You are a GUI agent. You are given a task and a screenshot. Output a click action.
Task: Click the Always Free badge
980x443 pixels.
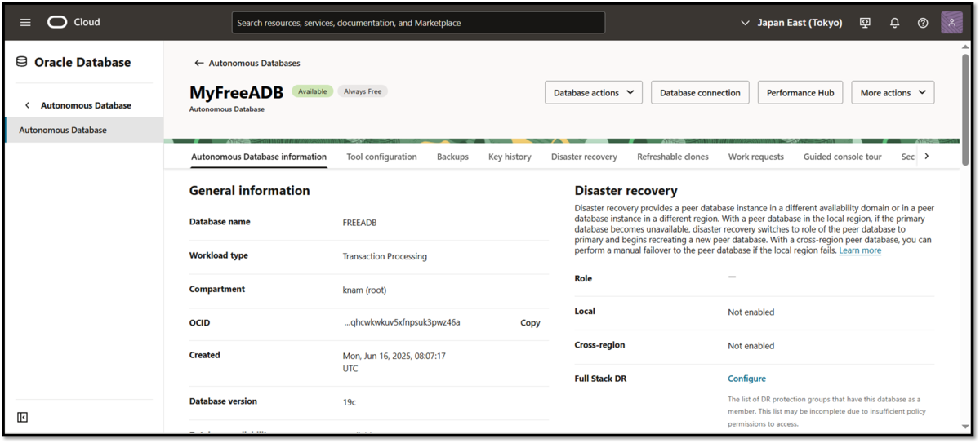[x=363, y=91]
